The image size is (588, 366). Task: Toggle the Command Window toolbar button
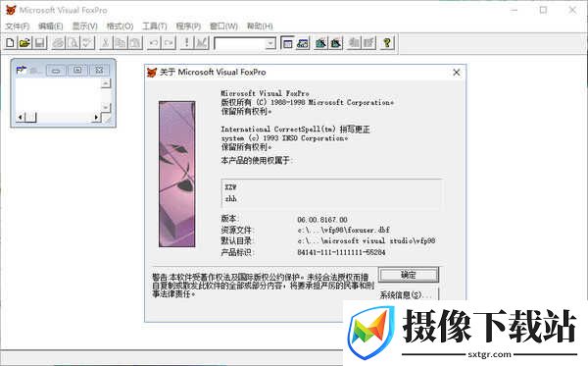click(287, 43)
